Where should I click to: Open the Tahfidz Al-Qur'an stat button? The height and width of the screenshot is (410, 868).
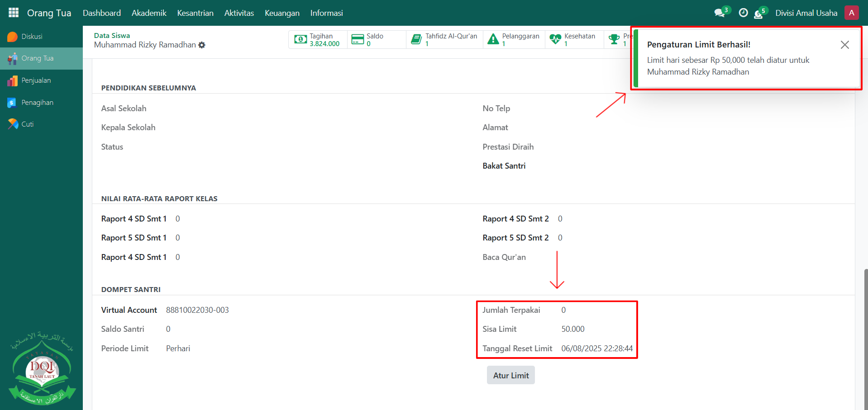(x=444, y=40)
